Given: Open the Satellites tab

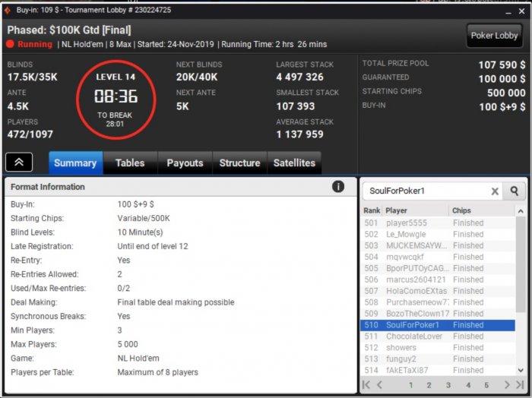Looking at the screenshot, I should pos(294,163).
